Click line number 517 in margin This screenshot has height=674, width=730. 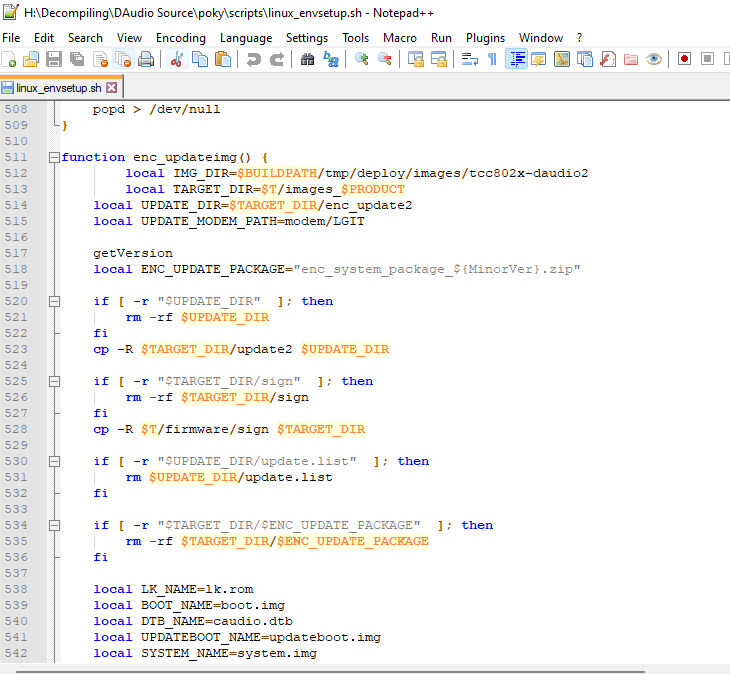(16, 253)
